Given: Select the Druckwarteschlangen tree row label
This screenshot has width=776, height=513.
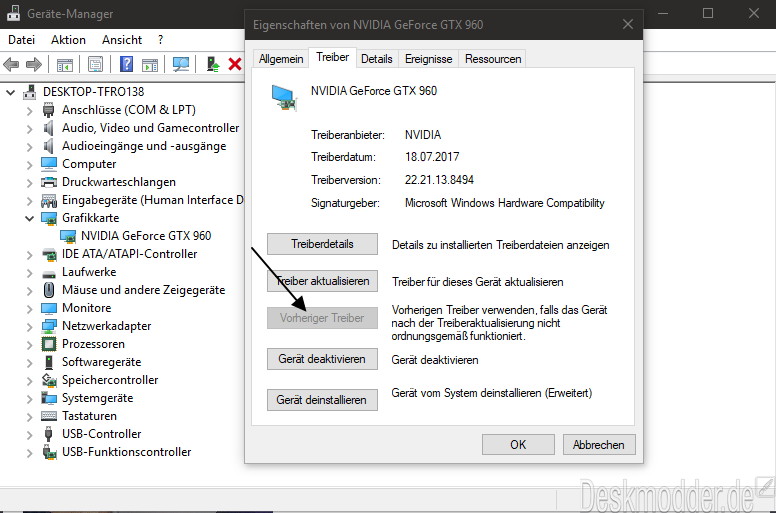Looking at the screenshot, I should point(119,182).
